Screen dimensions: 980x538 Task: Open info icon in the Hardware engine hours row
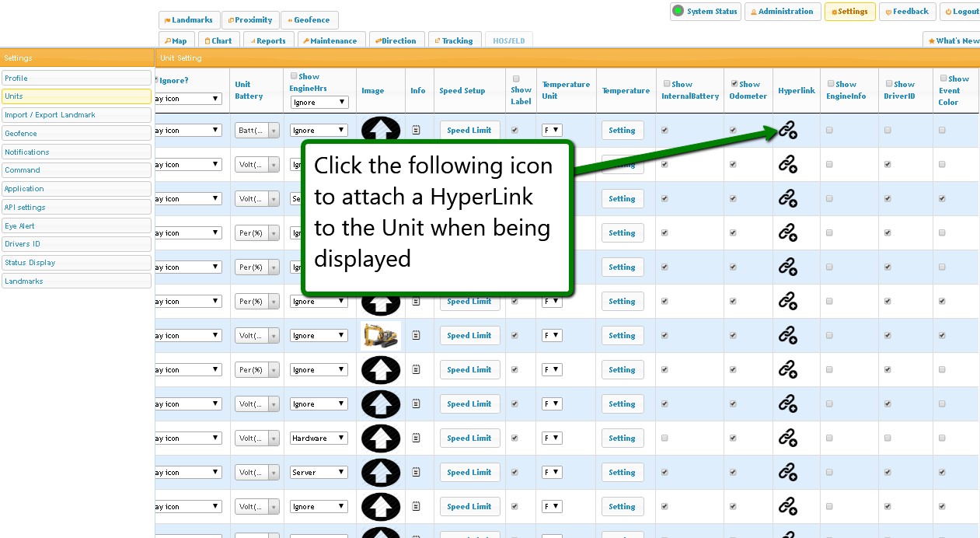point(417,438)
